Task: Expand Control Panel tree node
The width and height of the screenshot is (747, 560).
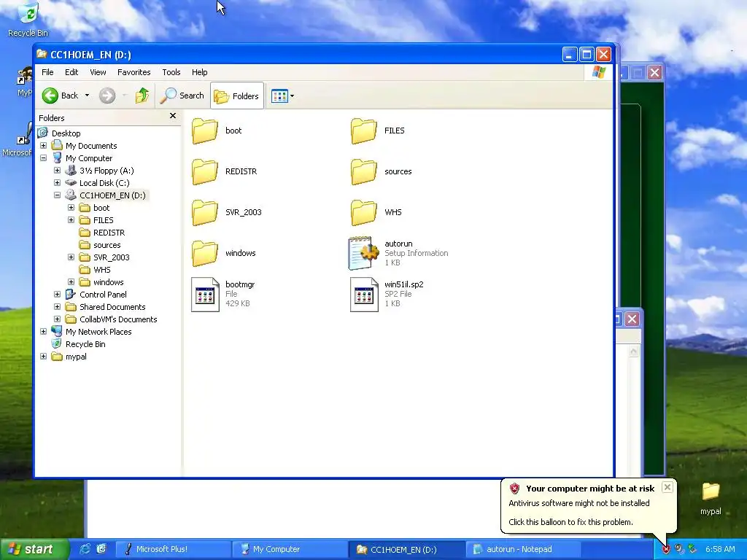Action: [x=57, y=295]
